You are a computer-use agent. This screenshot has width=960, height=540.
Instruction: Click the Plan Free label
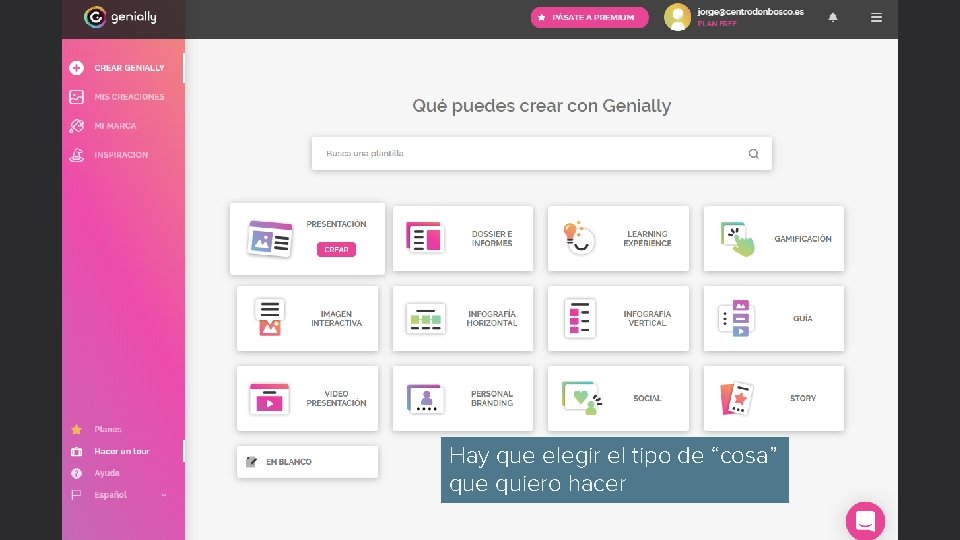click(x=716, y=24)
